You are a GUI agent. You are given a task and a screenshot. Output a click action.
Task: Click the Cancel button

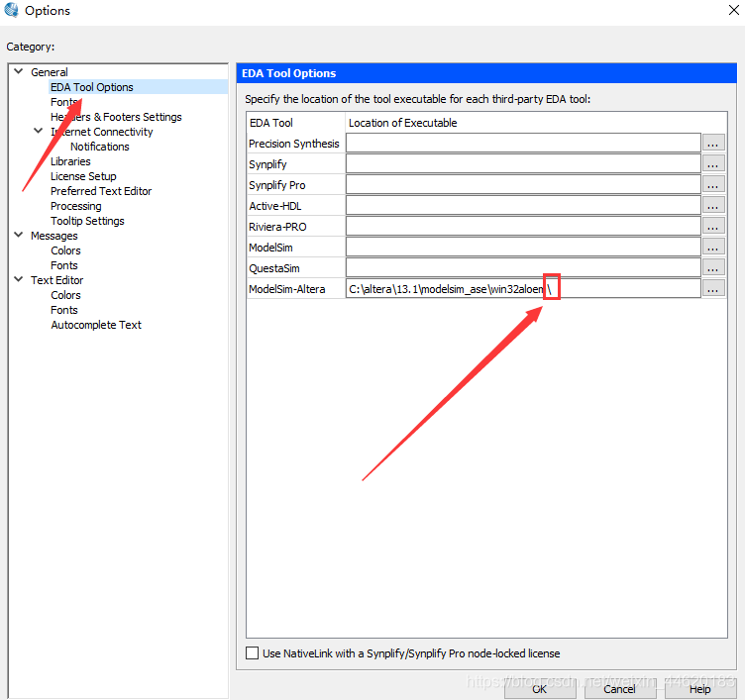pos(619,689)
